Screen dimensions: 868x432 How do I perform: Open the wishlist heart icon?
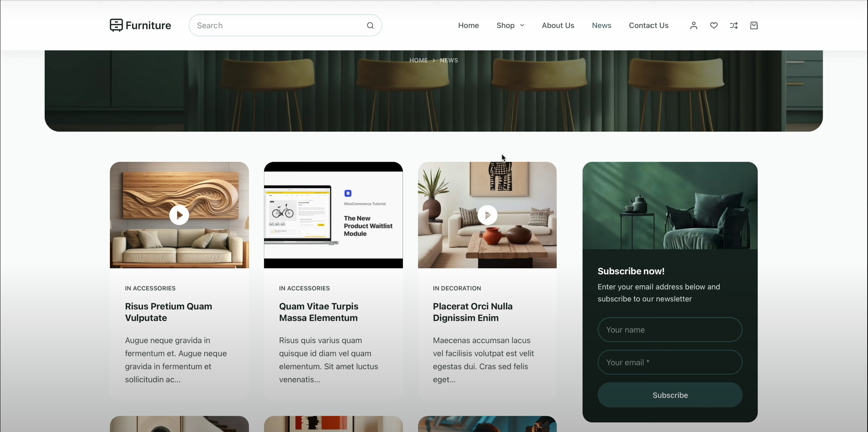[713, 26]
